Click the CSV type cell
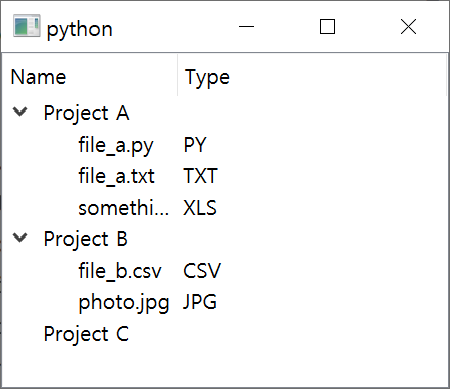450x389 pixels. 202,271
